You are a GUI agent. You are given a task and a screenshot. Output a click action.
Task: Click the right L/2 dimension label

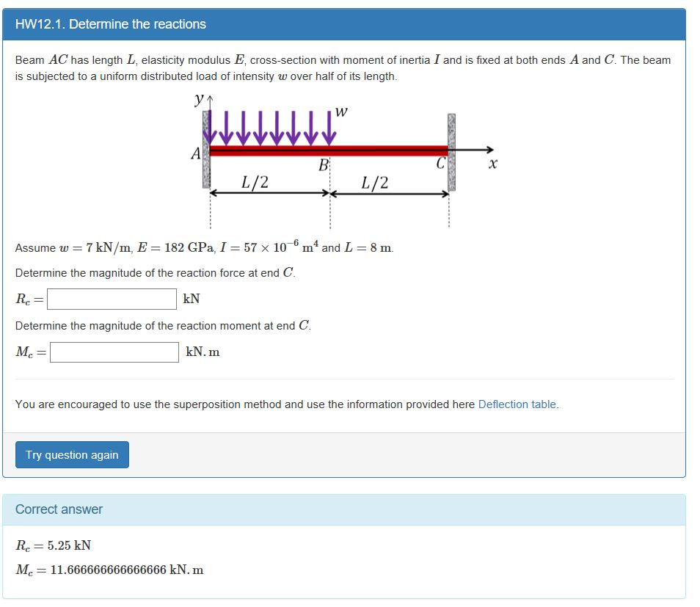coord(374,183)
